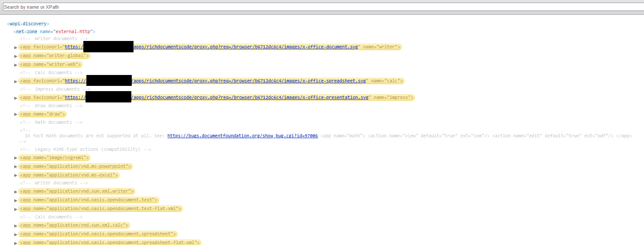Viewport: 644px width, 245px height.
Task: Expand the image/svg+xml app node
Action: click(16, 158)
